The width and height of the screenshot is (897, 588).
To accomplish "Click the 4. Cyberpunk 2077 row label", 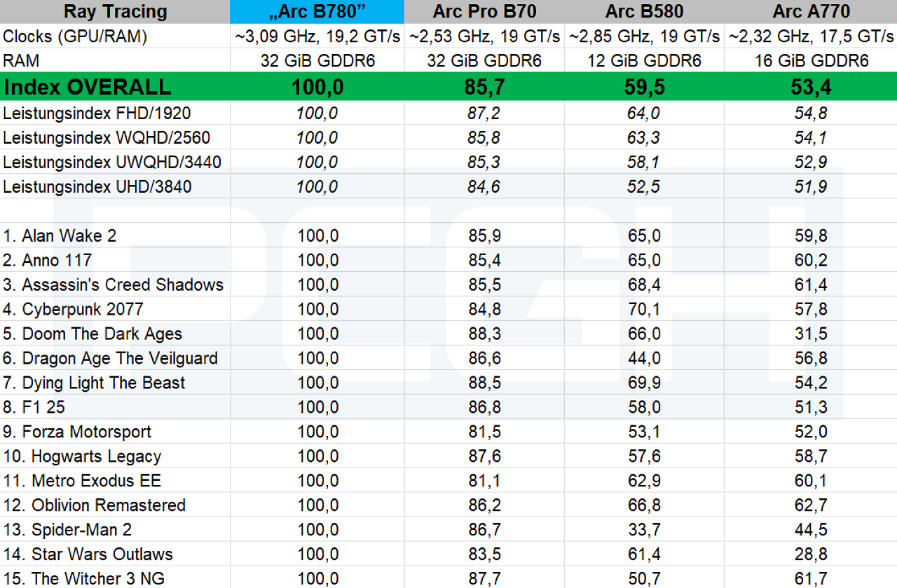I will [x=74, y=309].
